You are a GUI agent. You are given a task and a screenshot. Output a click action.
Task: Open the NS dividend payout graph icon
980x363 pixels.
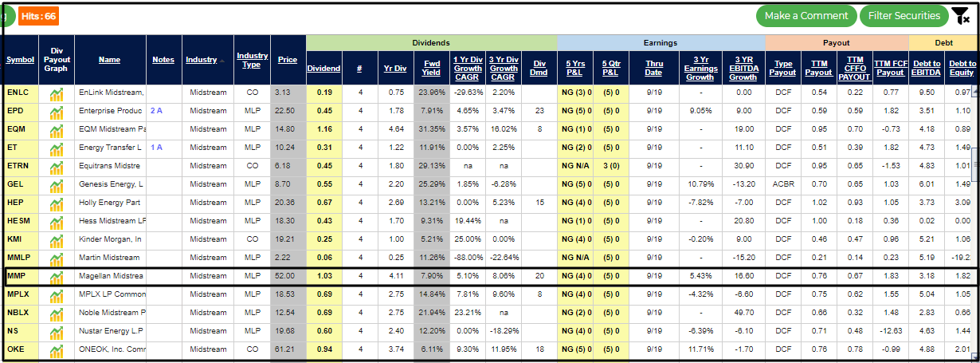pyautogui.click(x=57, y=331)
